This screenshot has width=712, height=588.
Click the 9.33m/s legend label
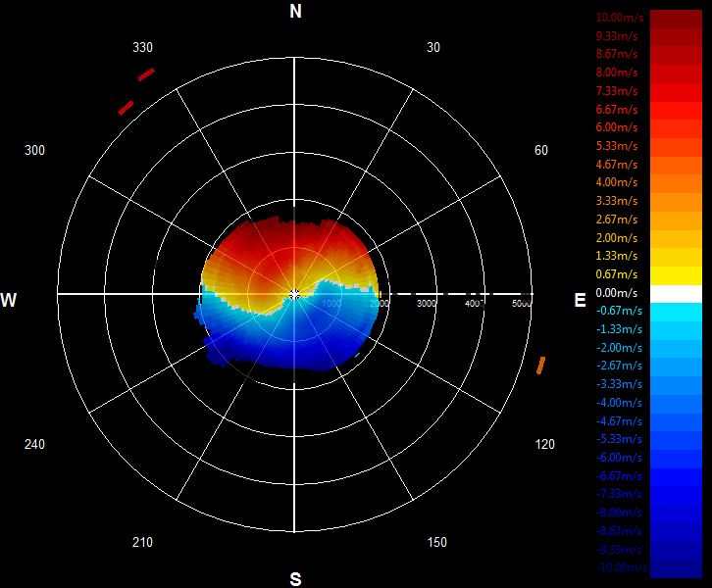[617, 36]
